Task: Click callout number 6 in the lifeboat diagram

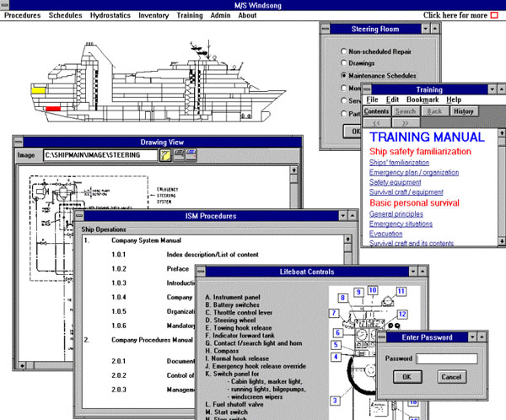Action: point(337,332)
